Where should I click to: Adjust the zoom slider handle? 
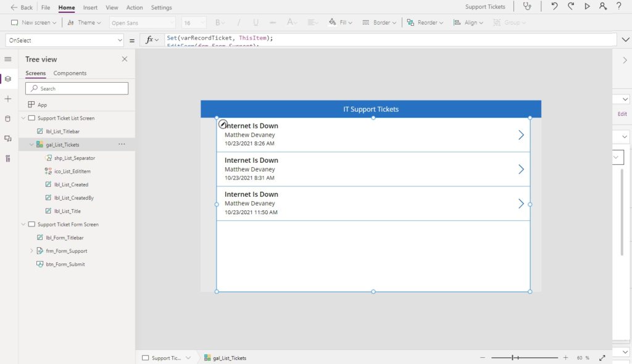tap(513, 358)
